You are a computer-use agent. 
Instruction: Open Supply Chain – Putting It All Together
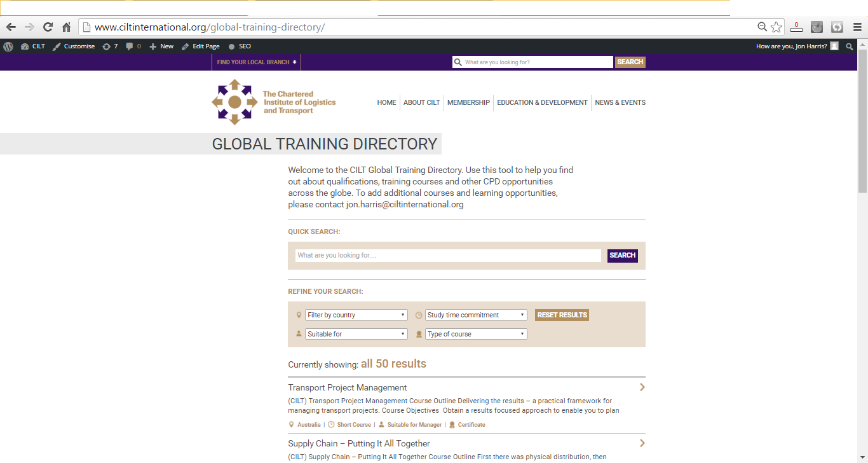pos(359,443)
